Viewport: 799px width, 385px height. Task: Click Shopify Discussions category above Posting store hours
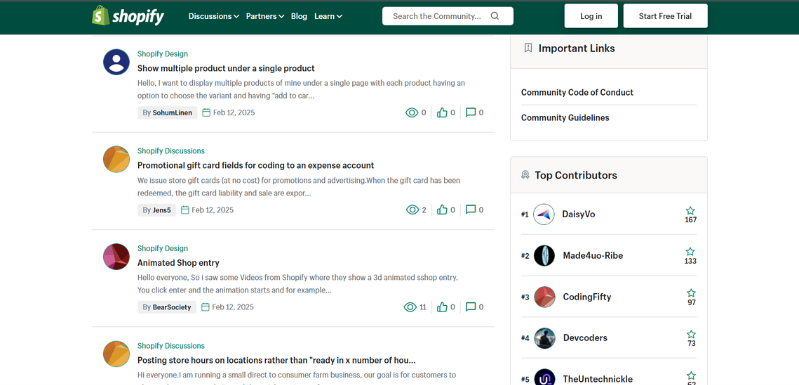pyautogui.click(x=171, y=345)
